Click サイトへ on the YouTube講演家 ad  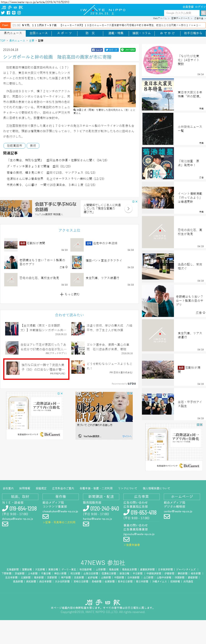pyautogui.click(x=127, y=436)
